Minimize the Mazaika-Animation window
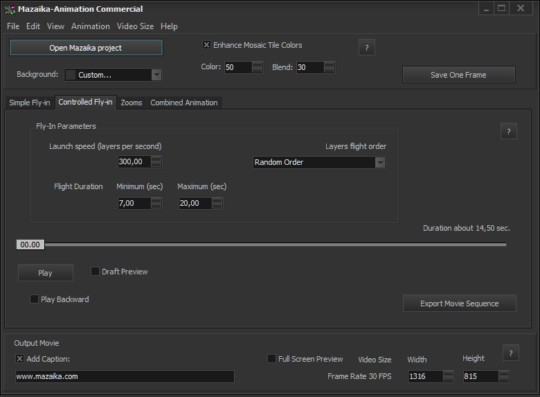Viewport: 540px width, 397px height. click(486, 8)
